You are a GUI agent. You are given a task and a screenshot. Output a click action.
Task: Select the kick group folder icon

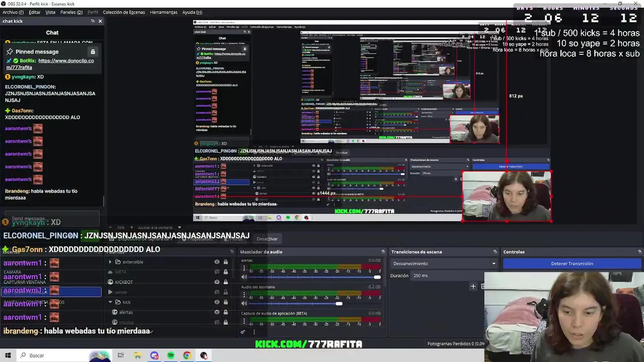click(118, 302)
